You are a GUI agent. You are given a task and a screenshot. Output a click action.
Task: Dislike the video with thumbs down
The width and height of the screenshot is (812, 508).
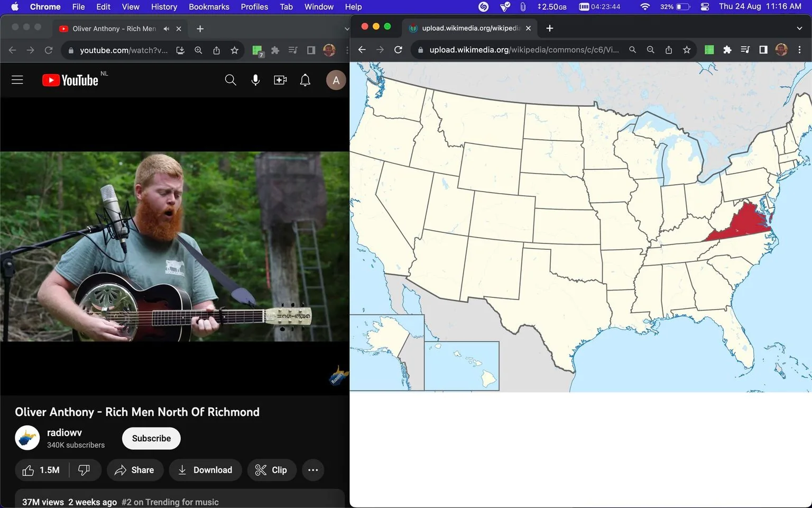(x=84, y=470)
